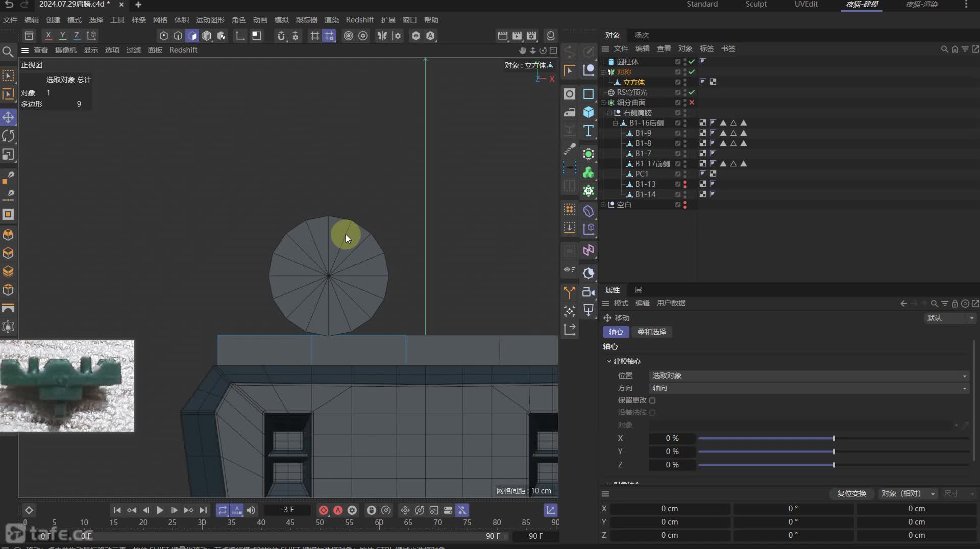Click object manager home icon
This screenshot has width=980, height=549.
coord(954,49)
